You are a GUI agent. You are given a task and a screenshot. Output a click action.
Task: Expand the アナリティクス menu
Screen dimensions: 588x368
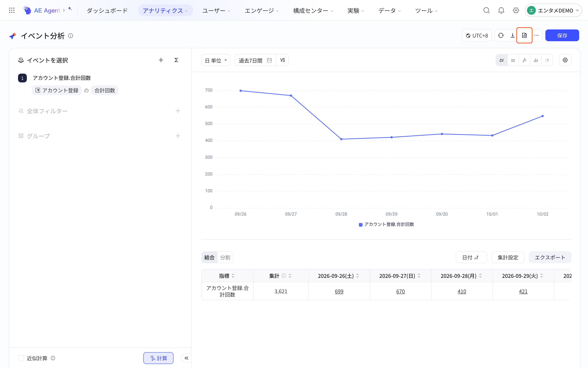click(x=165, y=10)
